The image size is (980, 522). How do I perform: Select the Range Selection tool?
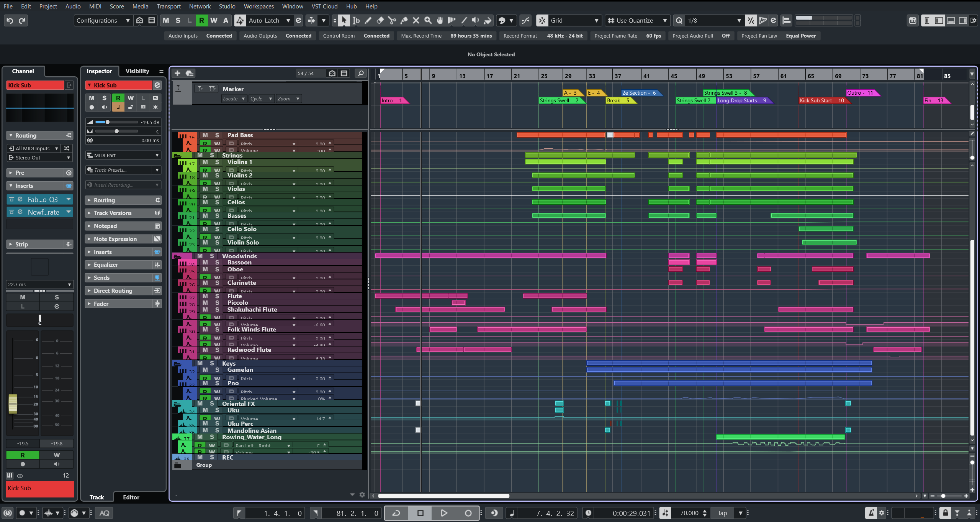pyautogui.click(x=356, y=21)
